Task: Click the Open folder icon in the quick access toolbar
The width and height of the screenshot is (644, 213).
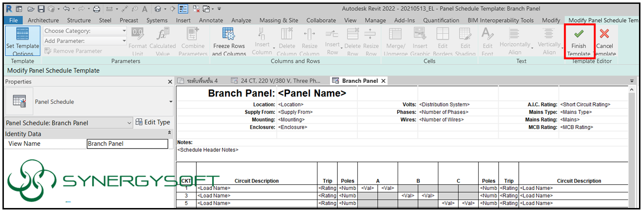Action: [31, 9]
